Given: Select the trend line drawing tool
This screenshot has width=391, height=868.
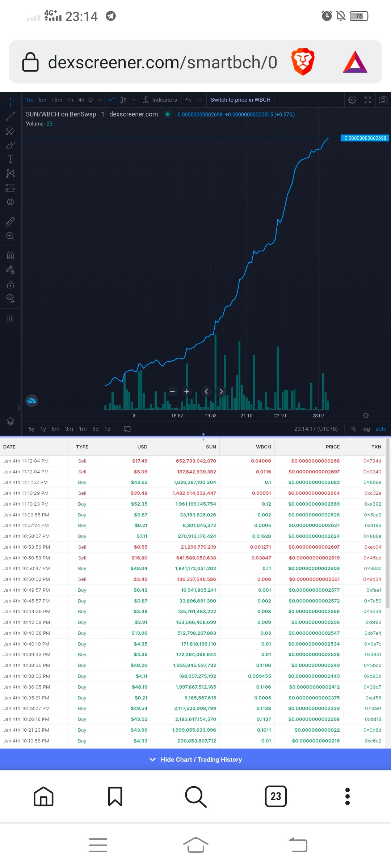Looking at the screenshot, I should point(10,116).
